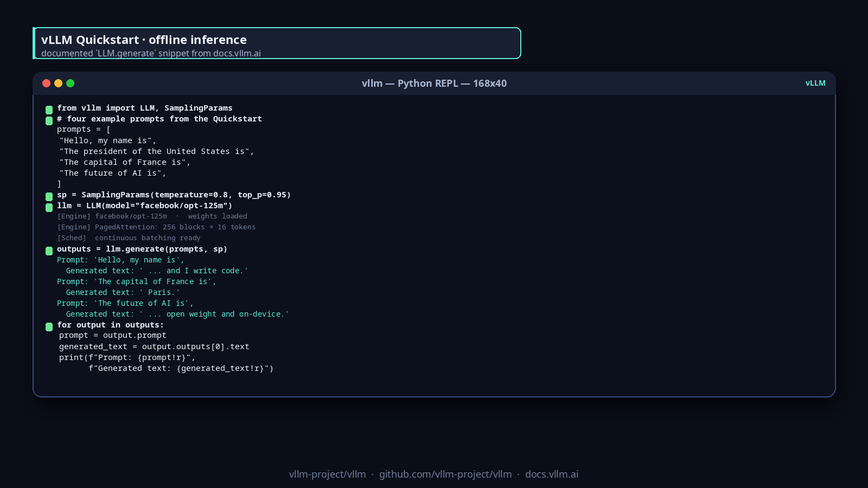The height and width of the screenshot is (488, 868).
Task: Close the Python REPL window using red button
Action: (x=47, y=83)
